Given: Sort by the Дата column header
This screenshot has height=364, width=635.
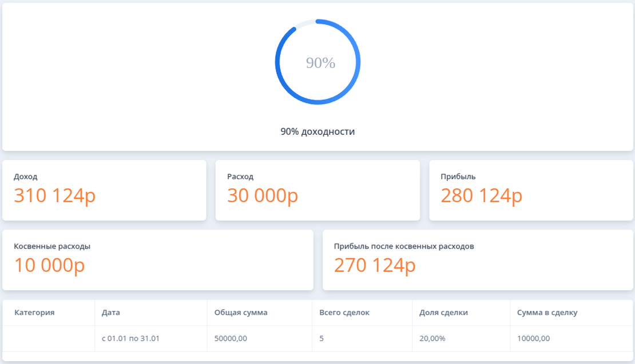Looking at the screenshot, I should 111,313.
